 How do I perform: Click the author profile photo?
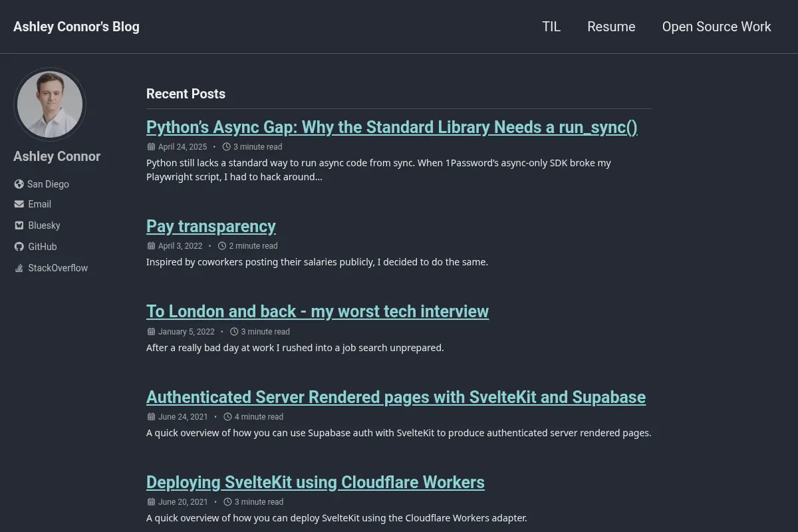50,104
